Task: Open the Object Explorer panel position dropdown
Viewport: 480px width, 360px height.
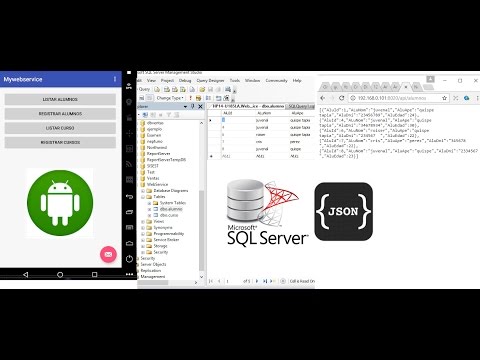Action: (185, 106)
